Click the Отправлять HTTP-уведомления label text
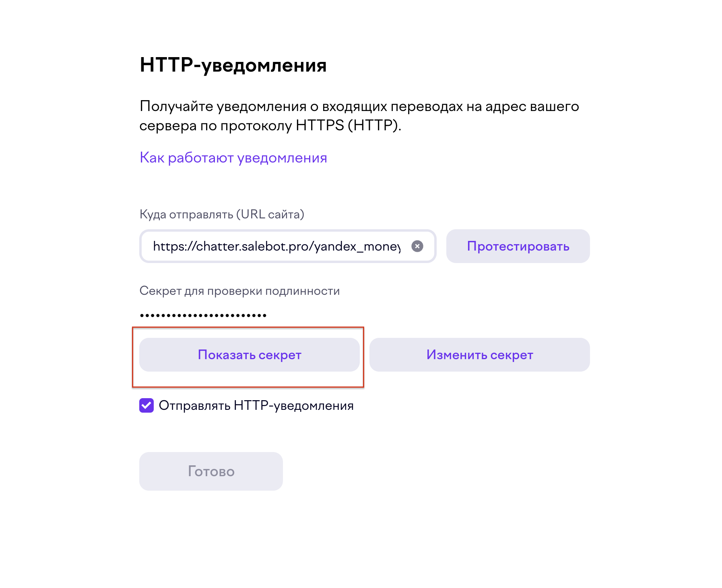This screenshot has width=722, height=588. point(256,405)
